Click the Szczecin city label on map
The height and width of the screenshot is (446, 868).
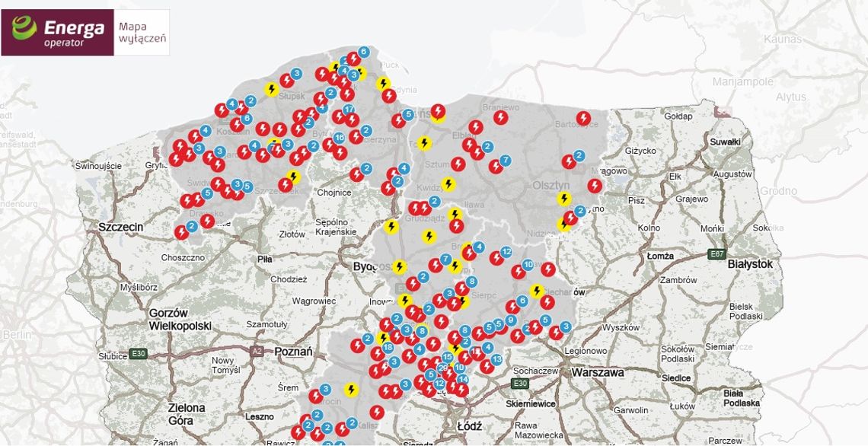(121, 227)
